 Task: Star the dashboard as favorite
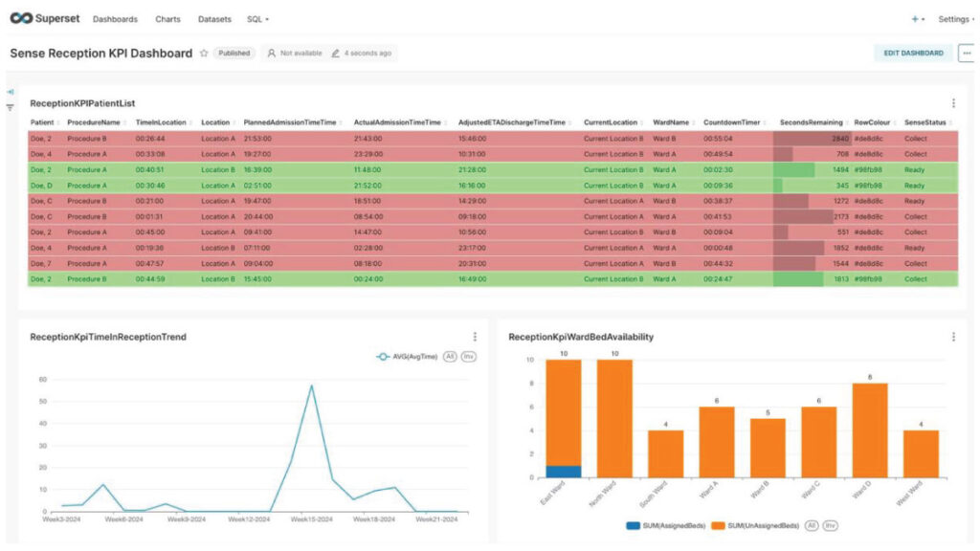pos(204,54)
